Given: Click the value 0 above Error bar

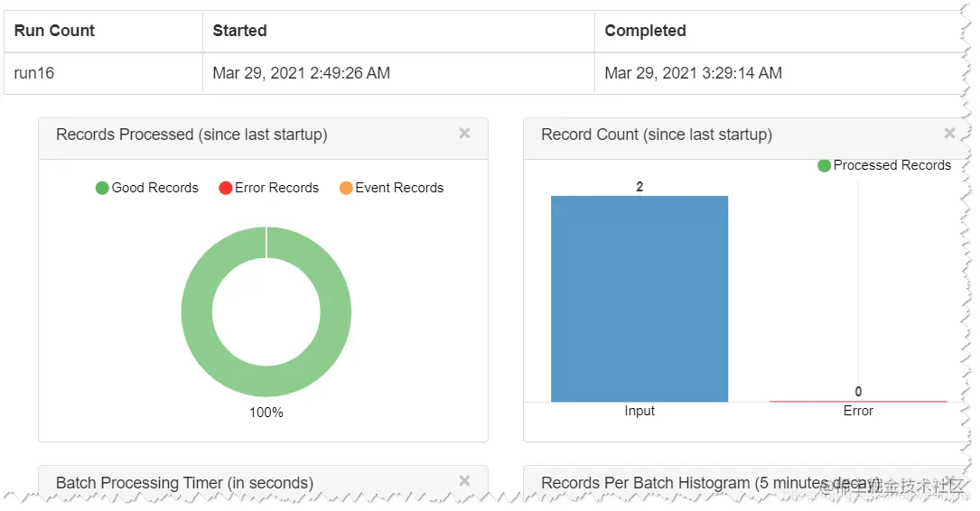Looking at the screenshot, I should point(858,392).
